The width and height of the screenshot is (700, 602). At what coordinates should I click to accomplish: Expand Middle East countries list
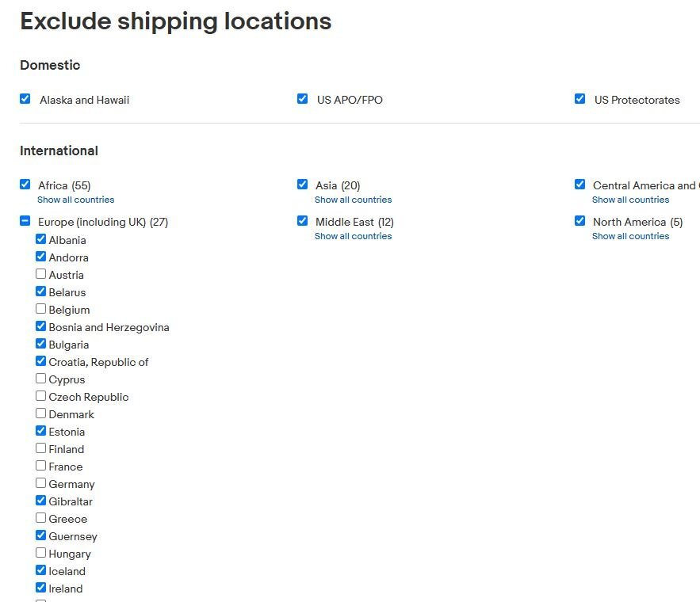[x=353, y=236]
